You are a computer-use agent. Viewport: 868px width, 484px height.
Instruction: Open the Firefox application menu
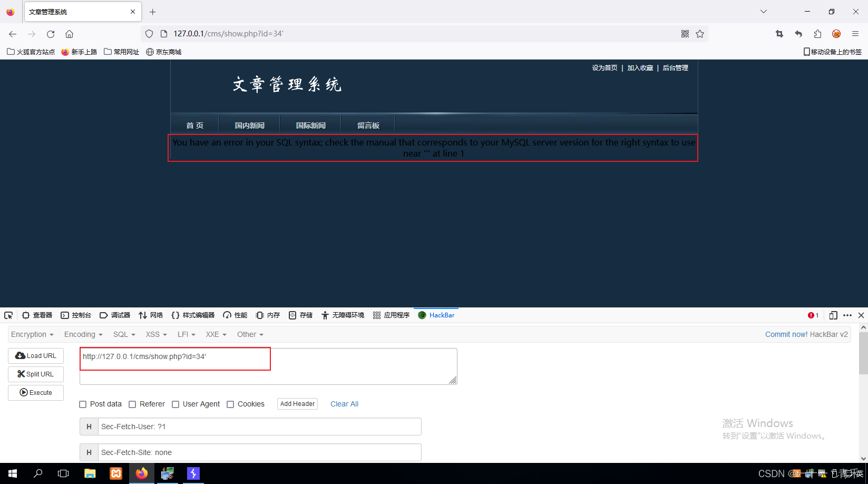coord(855,34)
